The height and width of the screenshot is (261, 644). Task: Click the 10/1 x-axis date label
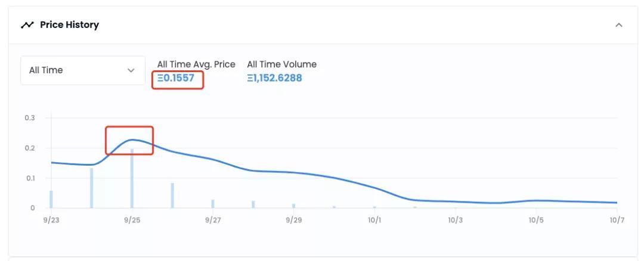pos(374,220)
